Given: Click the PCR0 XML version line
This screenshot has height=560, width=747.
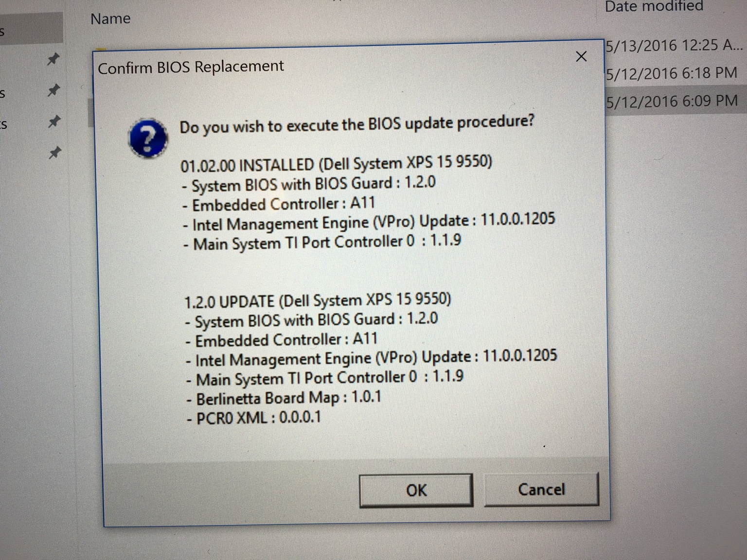Looking at the screenshot, I should click(254, 418).
